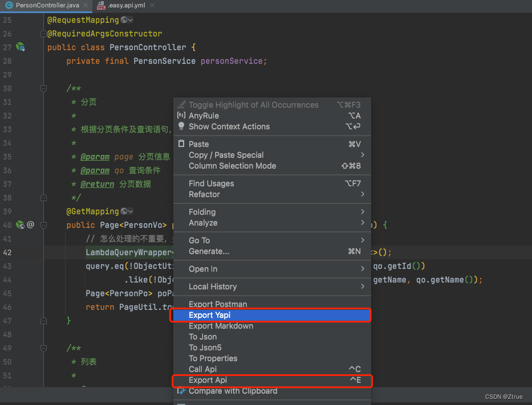Click the @RequiredArgsConstructor annotation
532x405 pixels.
pos(104,34)
